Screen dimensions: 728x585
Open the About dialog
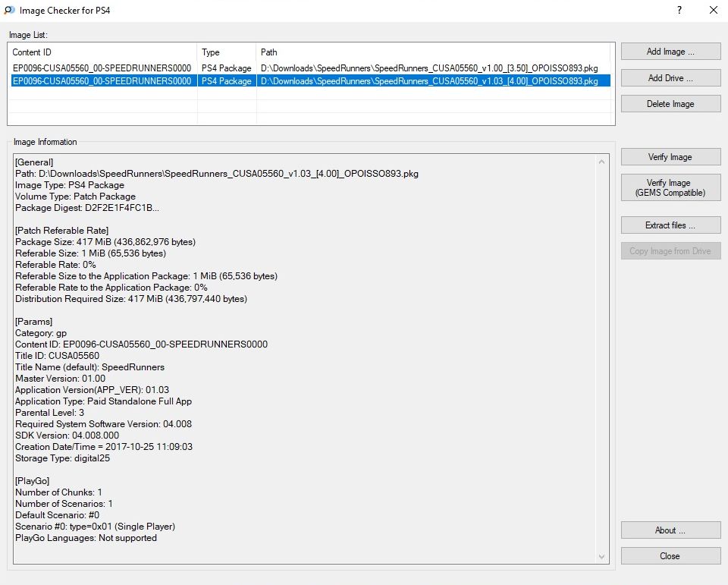pyautogui.click(x=670, y=530)
